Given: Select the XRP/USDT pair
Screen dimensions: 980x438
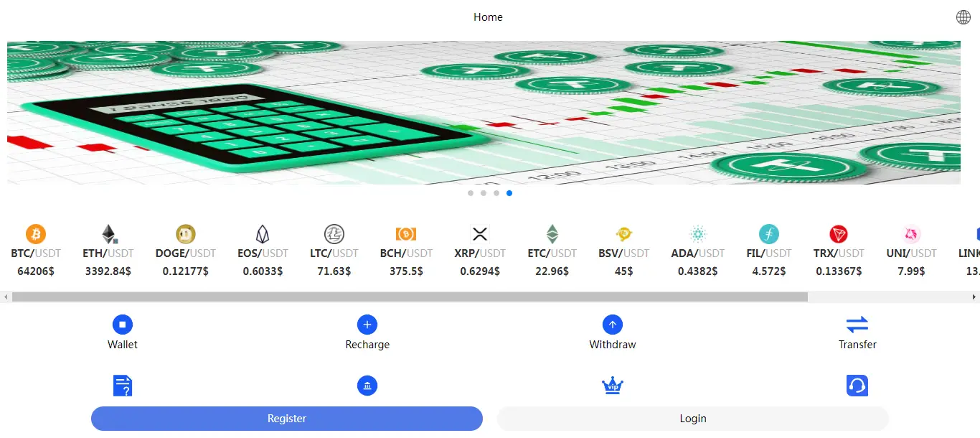Looking at the screenshot, I should (479, 251).
